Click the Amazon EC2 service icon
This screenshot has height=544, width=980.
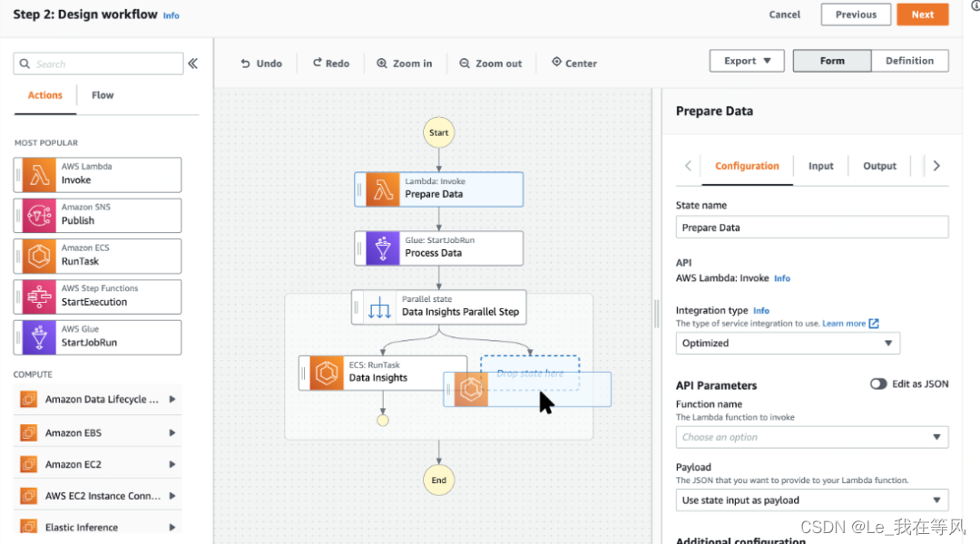coord(28,464)
